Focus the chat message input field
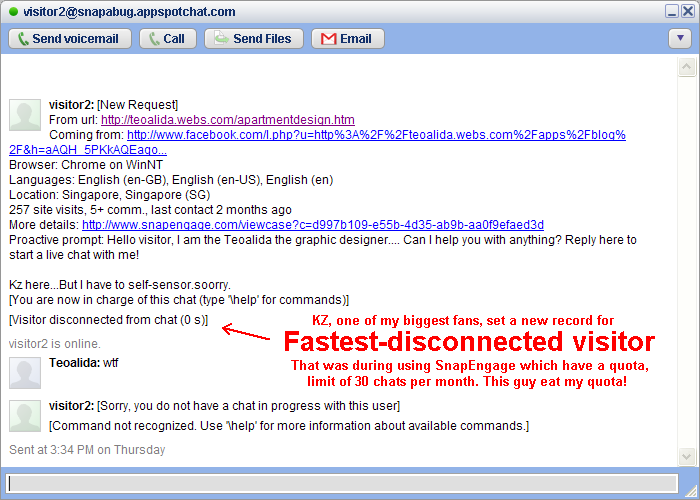The width and height of the screenshot is (700, 500). [x=342, y=484]
